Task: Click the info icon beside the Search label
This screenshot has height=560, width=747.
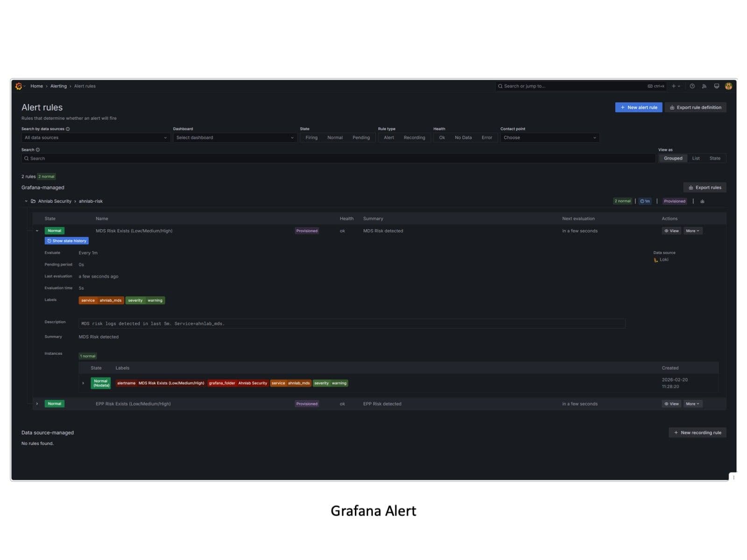Action: (x=38, y=150)
